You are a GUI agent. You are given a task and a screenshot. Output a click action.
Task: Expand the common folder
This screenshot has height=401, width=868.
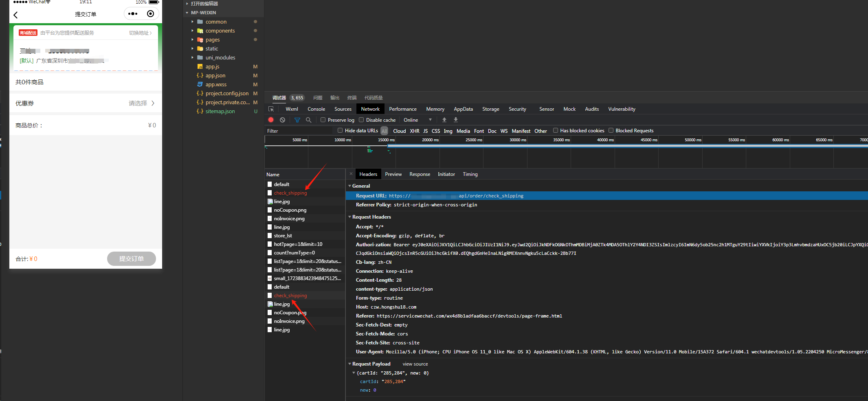[193, 22]
